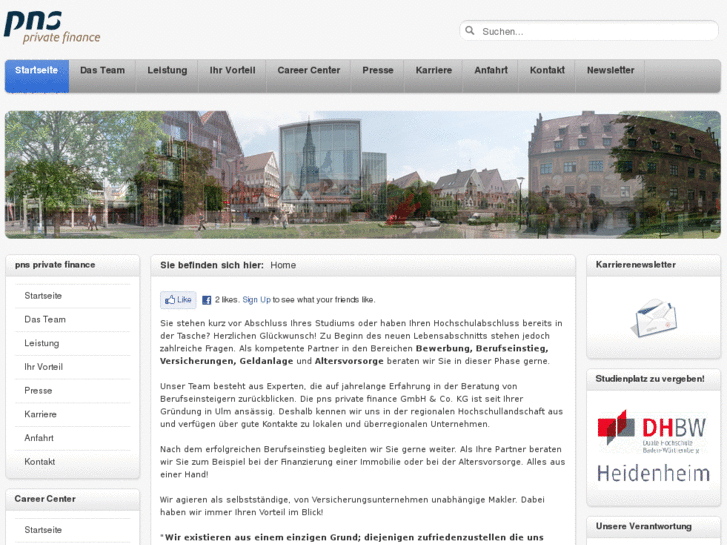
Task: Click the DHBW Heidenheim logo
Action: [653, 449]
